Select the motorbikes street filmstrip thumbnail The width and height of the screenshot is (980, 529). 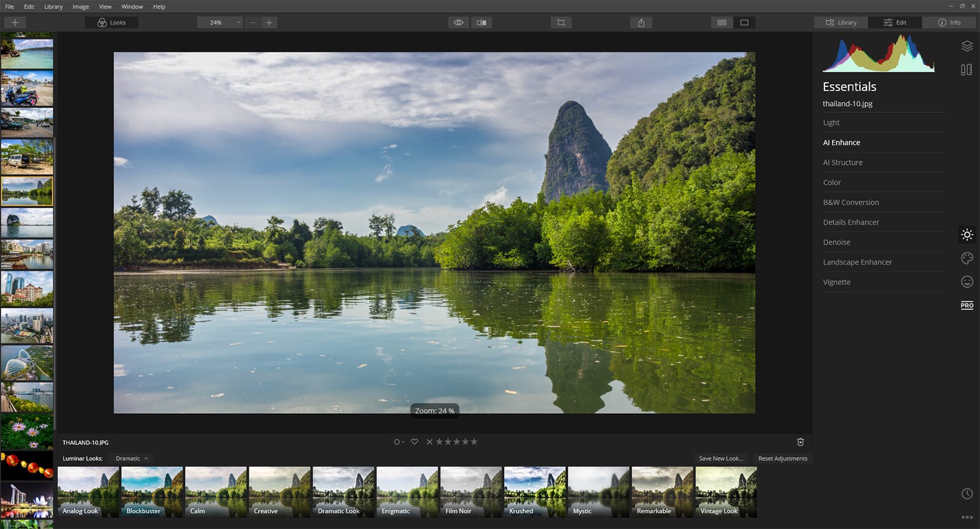[x=27, y=88]
